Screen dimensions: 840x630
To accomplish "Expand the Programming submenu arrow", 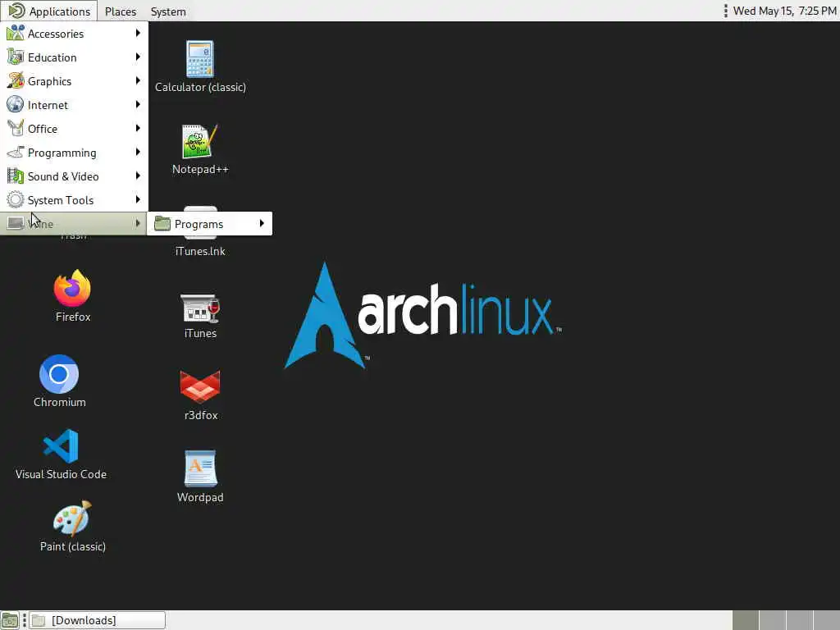I will [138, 152].
